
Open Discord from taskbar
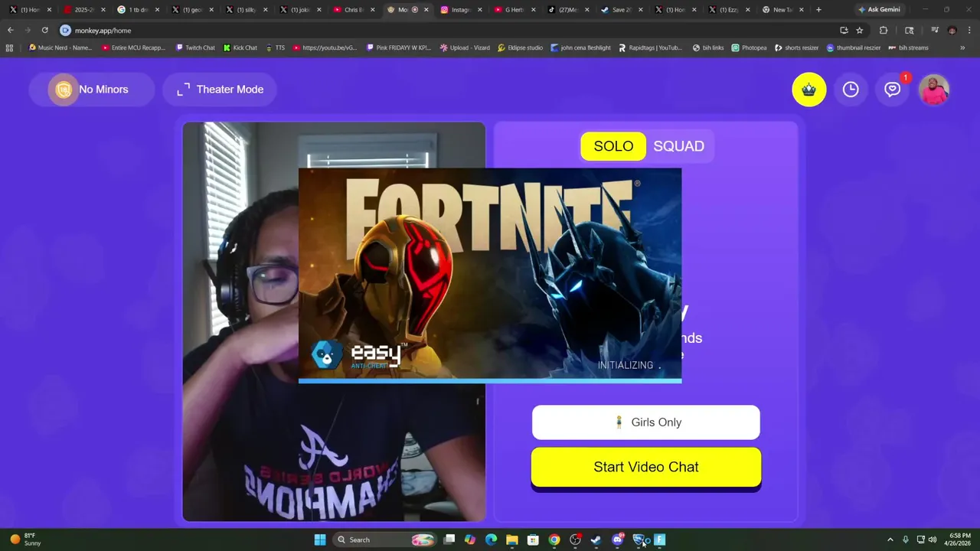(x=617, y=540)
